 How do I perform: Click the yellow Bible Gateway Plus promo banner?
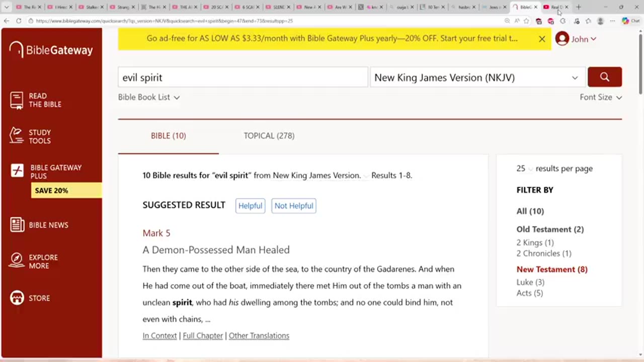[x=332, y=39]
